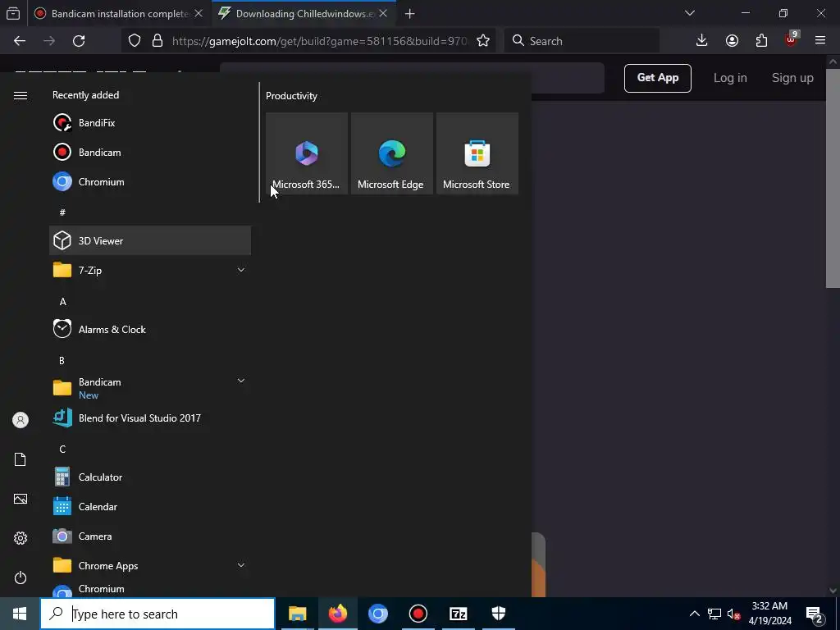Screen dimensions: 840x630
Task: Click Get App button
Action: coord(657,78)
